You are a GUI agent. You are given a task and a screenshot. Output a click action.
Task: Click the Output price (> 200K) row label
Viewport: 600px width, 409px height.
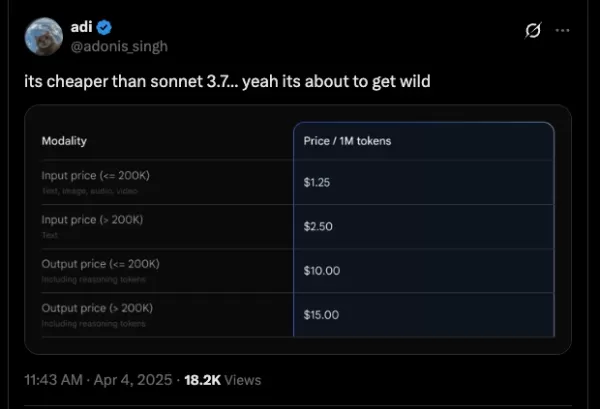tap(97, 308)
